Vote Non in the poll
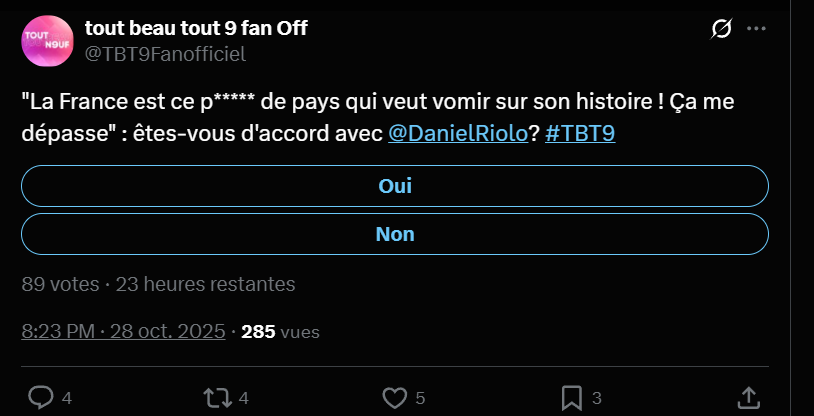Viewport: 814px width, 416px height. [x=395, y=234]
